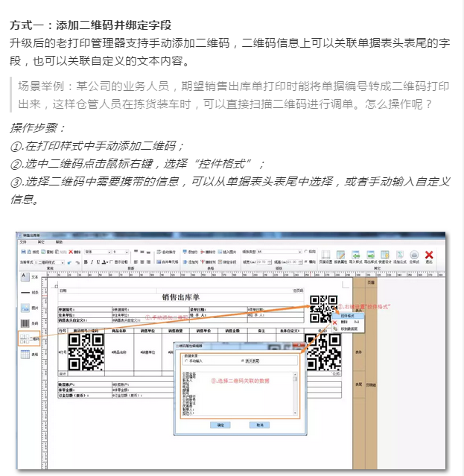Select the 横向 landscape radio button
Viewport: 464px width, 476px height.
(x=305, y=261)
